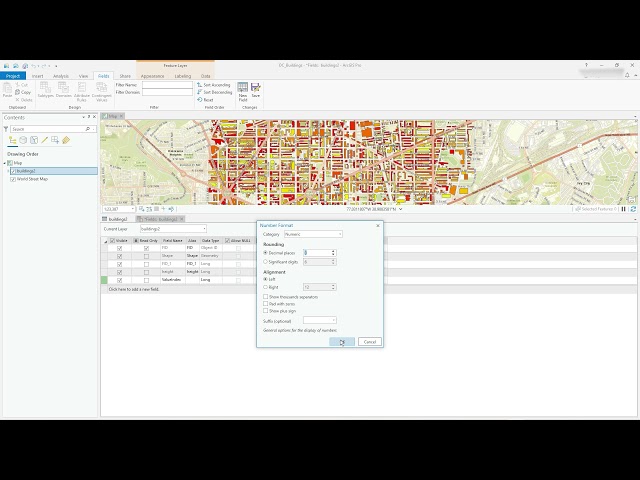Viewport: 640px width, 480px height.
Task: Expand the coordinate display units dropdown
Action: click(400, 209)
